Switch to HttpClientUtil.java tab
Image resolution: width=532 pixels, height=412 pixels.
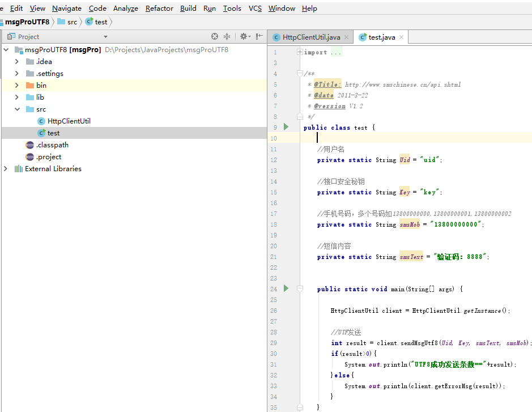pos(311,37)
